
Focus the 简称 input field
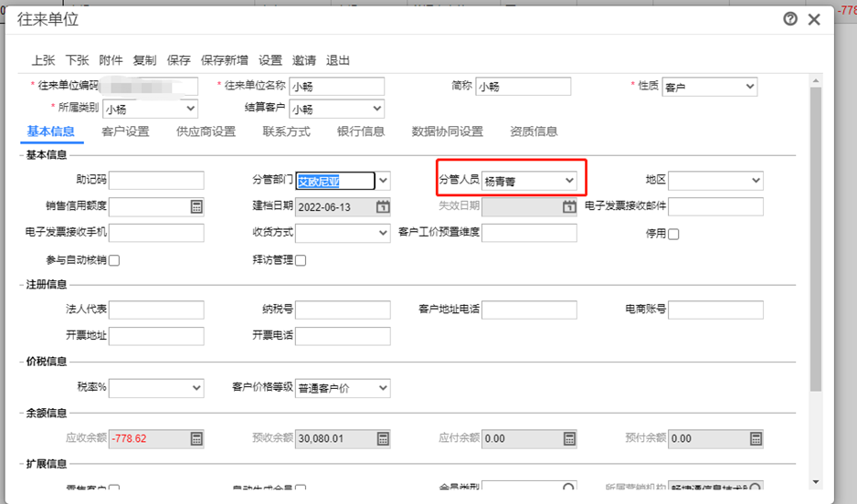click(523, 86)
